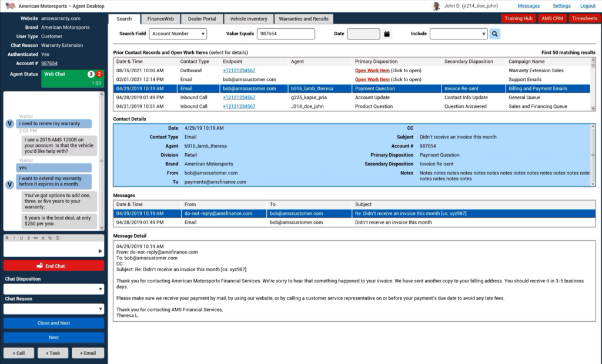This screenshot has width=602, height=364.
Task: Insert a link in chat message
Action: pos(36,238)
